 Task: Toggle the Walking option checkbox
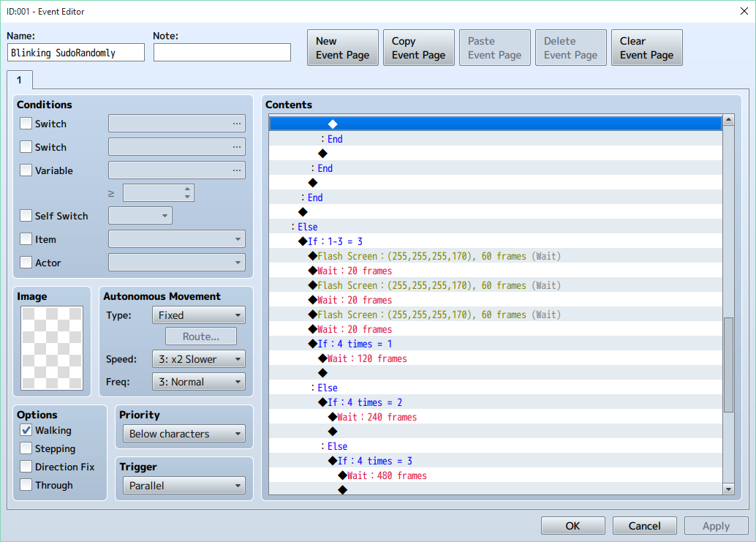[x=26, y=431]
